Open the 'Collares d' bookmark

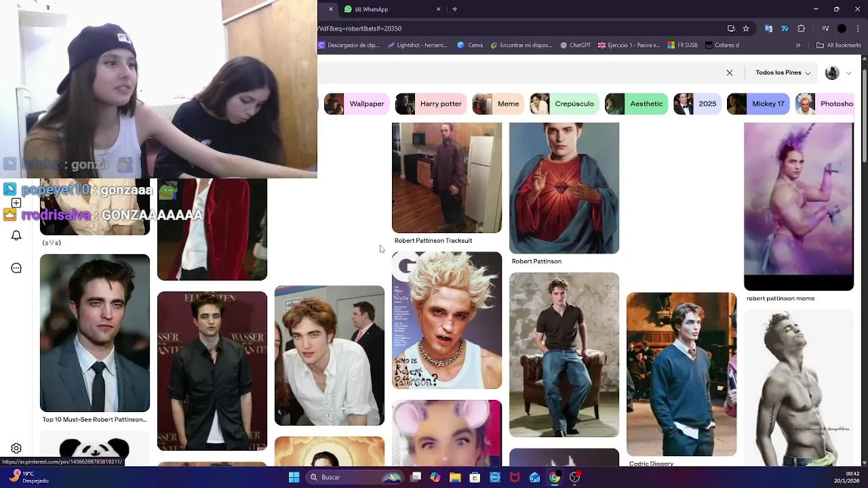722,45
